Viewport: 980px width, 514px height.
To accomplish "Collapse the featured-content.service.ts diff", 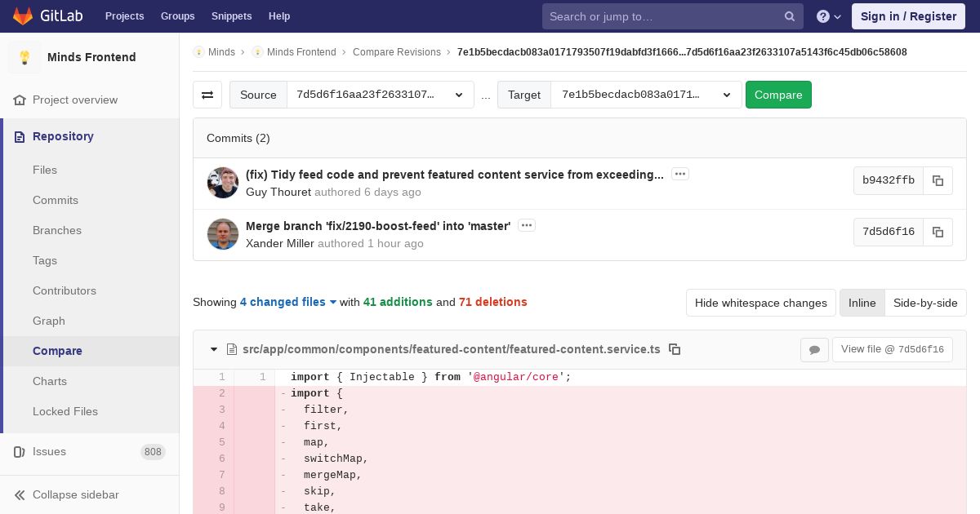I will click(214, 349).
